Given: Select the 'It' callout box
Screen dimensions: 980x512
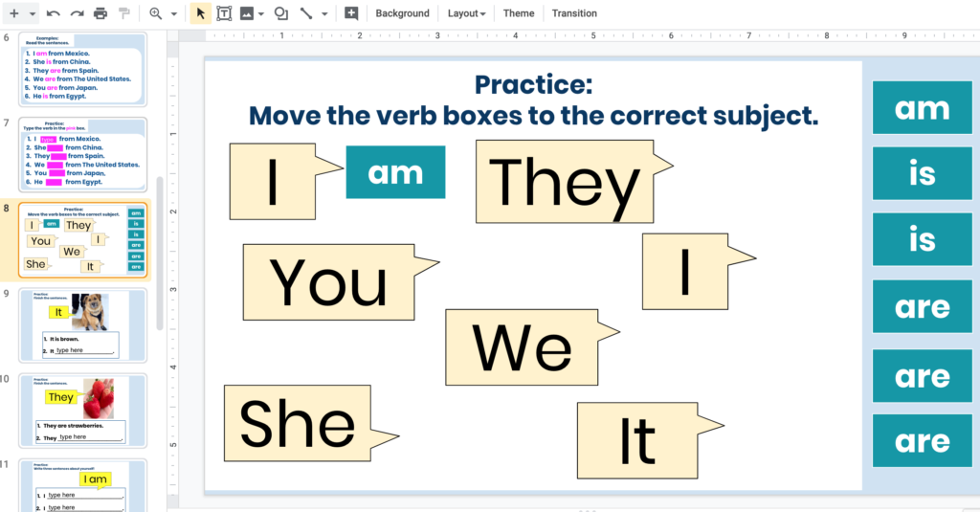Looking at the screenshot, I should tap(637, 441).
